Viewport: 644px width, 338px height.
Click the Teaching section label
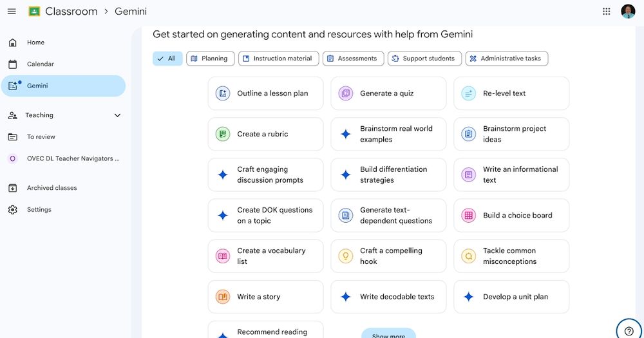(x=39, y=115)
